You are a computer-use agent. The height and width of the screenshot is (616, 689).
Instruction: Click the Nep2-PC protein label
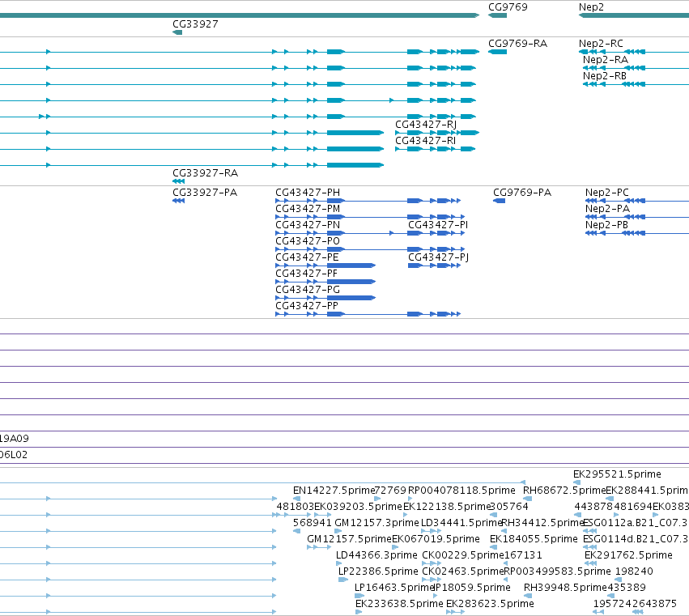tap(607, 193)
